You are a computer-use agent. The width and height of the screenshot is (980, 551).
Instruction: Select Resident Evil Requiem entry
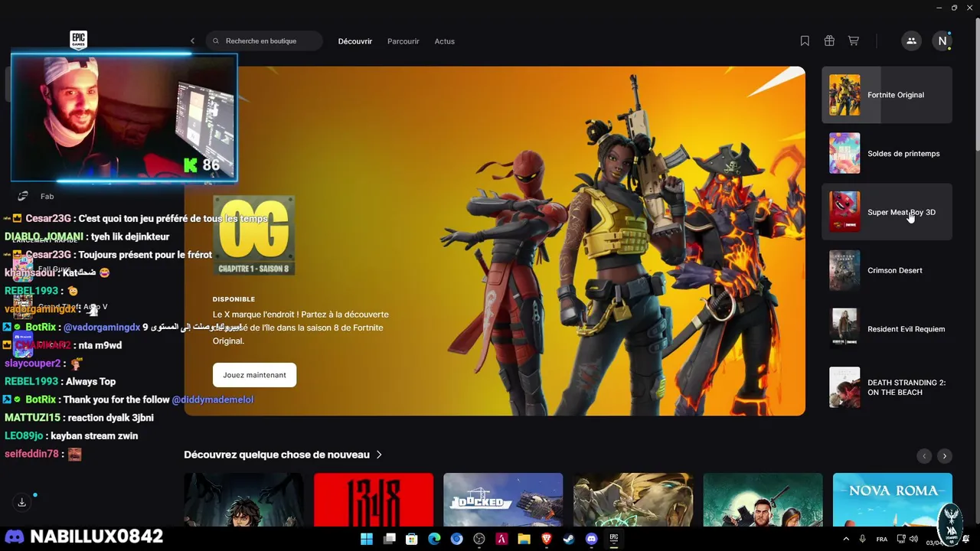point(887,329)
